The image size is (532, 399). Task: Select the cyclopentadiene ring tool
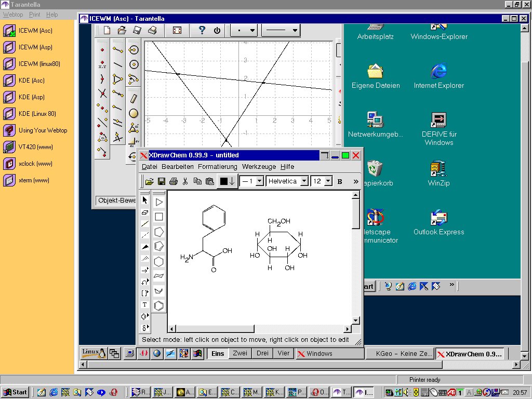click(159, 246)
